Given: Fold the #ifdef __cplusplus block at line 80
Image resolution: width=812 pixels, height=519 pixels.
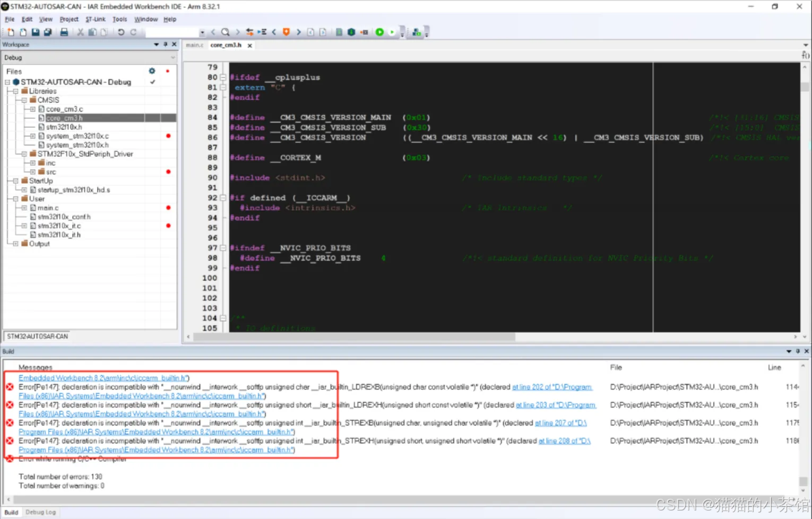Looking at the screenshot, I should coord(223,77).
